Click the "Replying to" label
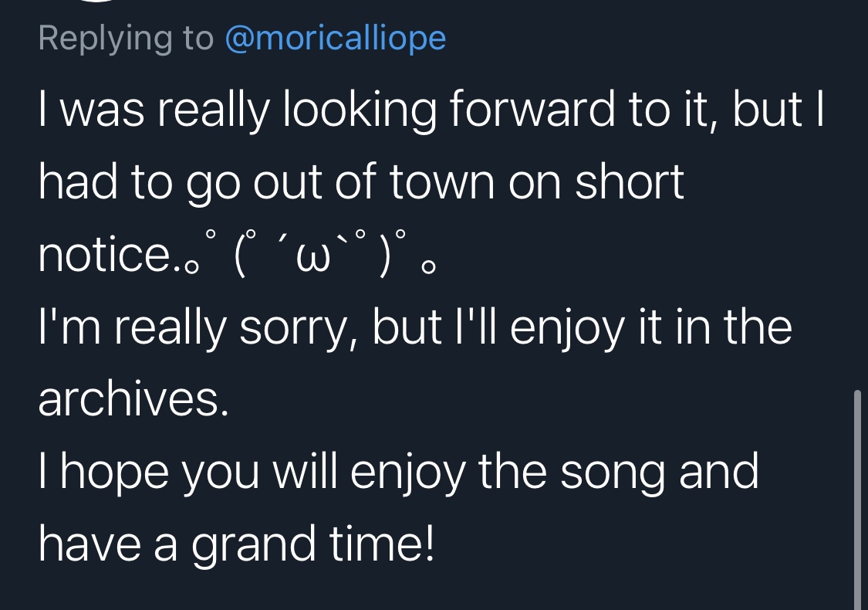Screen dimensions: 868x610 pyautogui.click(x=126, y=39)
